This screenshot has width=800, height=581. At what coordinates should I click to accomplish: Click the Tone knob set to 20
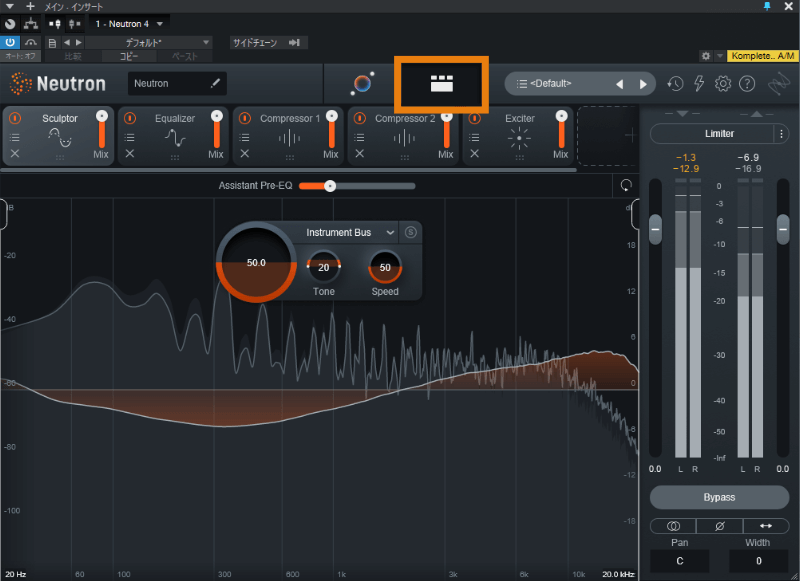click(x=323, y=267)
